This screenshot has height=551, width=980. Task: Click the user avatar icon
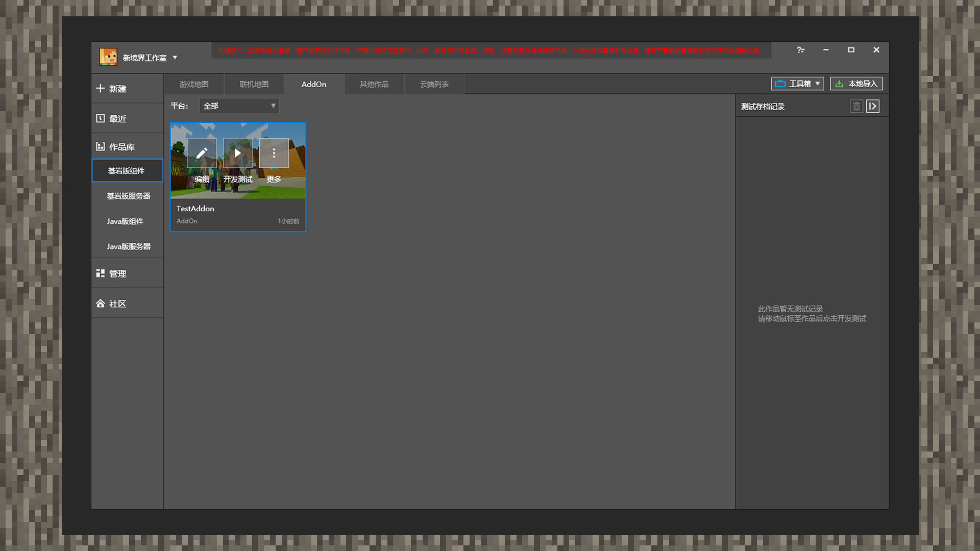point(108,57)
